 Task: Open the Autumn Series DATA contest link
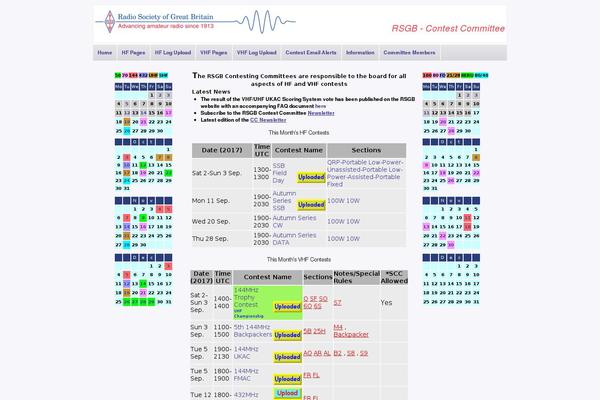tap(294, 239)
